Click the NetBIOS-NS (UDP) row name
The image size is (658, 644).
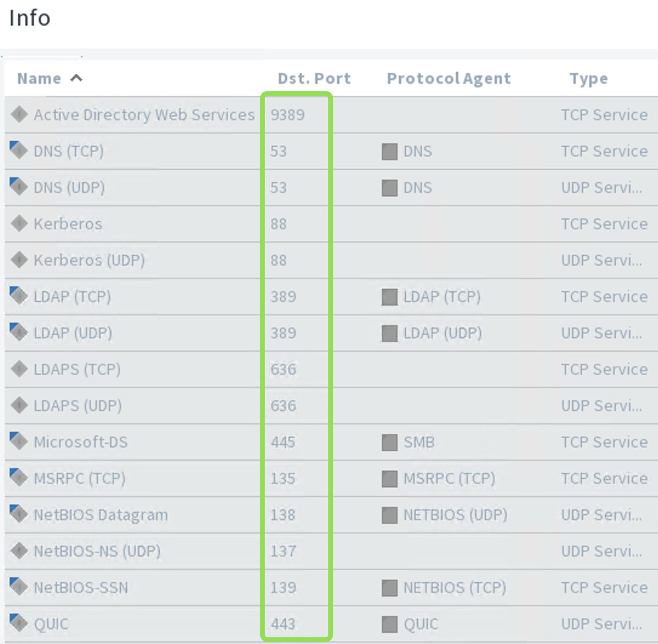click(97, 551)
